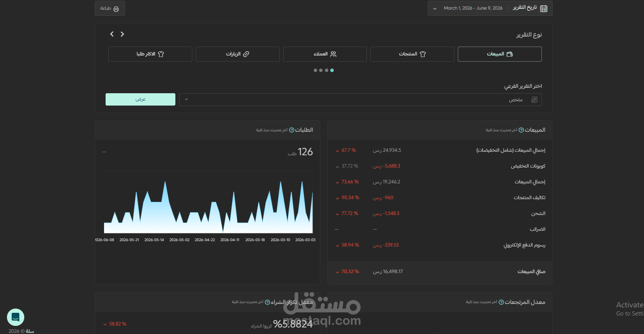Click the 24,934.5 total sales value

(387, 150)
